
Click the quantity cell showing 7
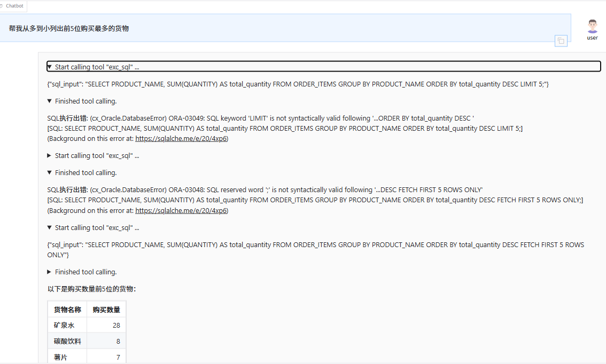(106, 357)
